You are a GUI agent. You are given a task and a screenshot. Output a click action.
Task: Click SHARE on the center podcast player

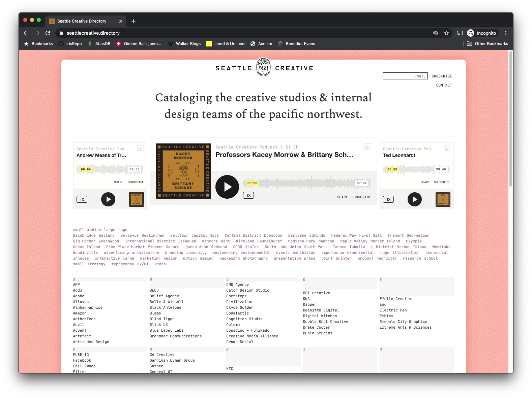[343, 197]
